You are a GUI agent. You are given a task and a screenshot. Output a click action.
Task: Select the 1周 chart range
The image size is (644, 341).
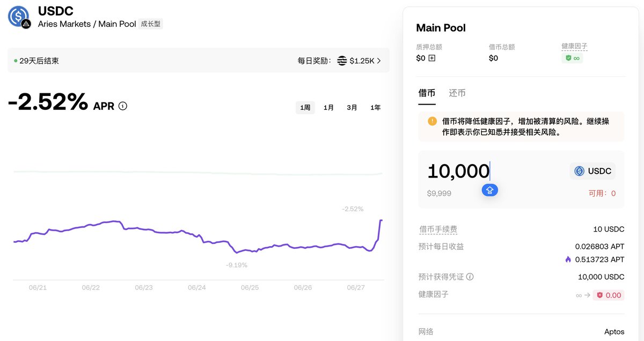coord(305,107)
